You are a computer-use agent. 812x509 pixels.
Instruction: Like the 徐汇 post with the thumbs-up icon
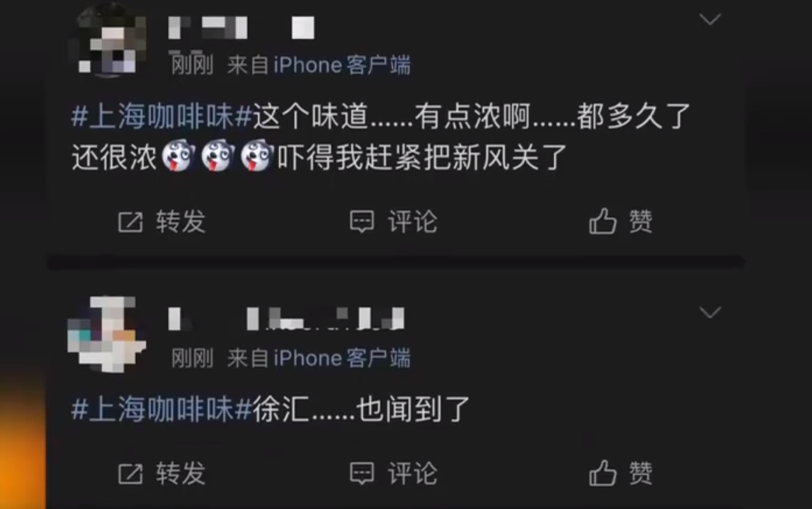click(603, 472)
